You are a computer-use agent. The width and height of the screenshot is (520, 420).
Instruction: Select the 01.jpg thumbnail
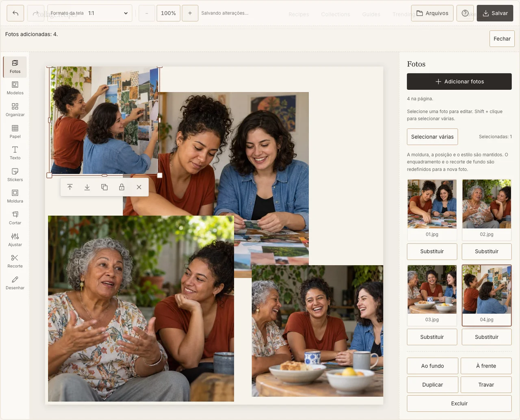click(x=432, y=210)
